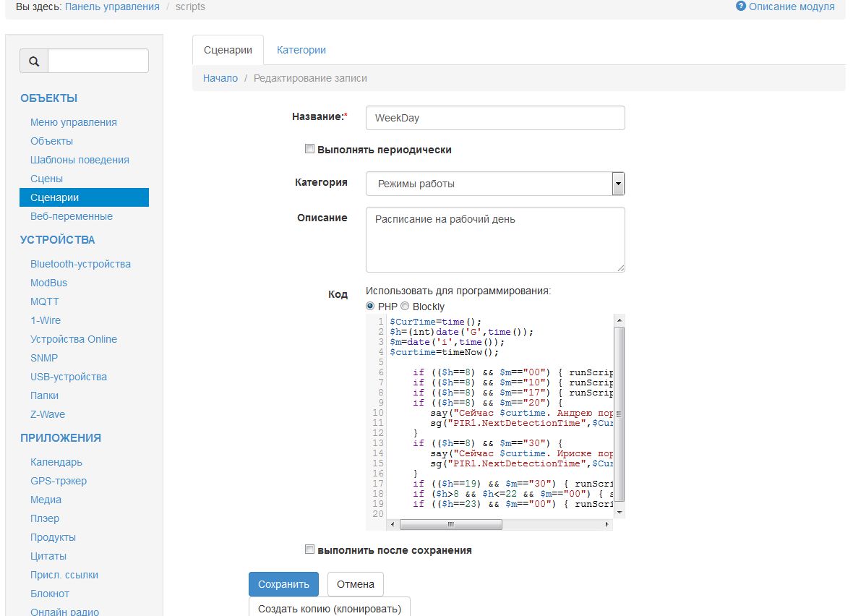Screen dimensions: 853x616
Task: Open Панель управления breadcrumb link
Action: pos(112,7)
